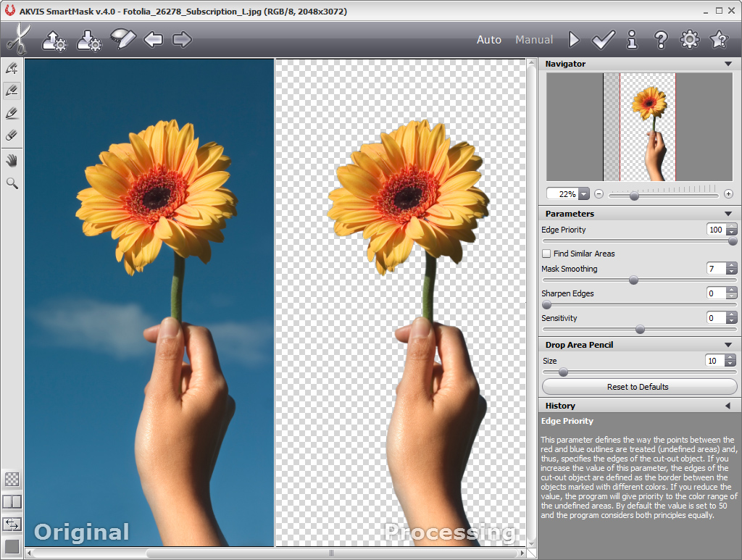Activate the Hand pan tool
Image resolution: width=742 pixels, height=560 pixels.
click(x=12, y=160)
